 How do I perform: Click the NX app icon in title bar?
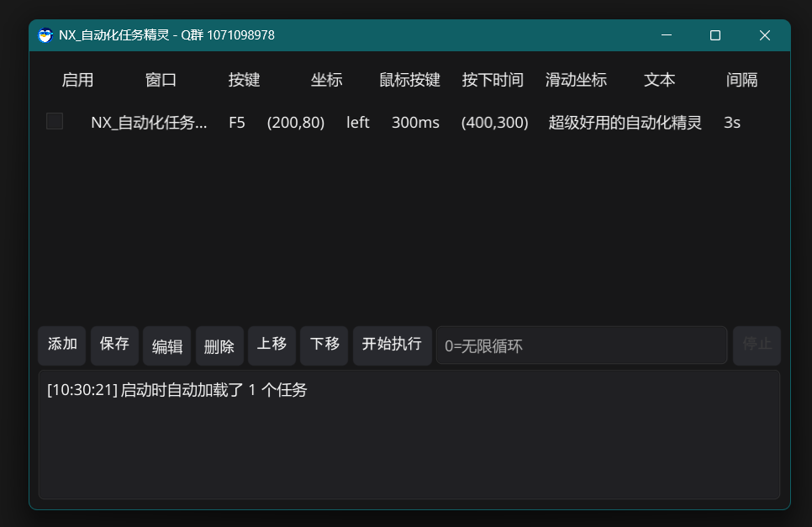(x=45, y=35)
